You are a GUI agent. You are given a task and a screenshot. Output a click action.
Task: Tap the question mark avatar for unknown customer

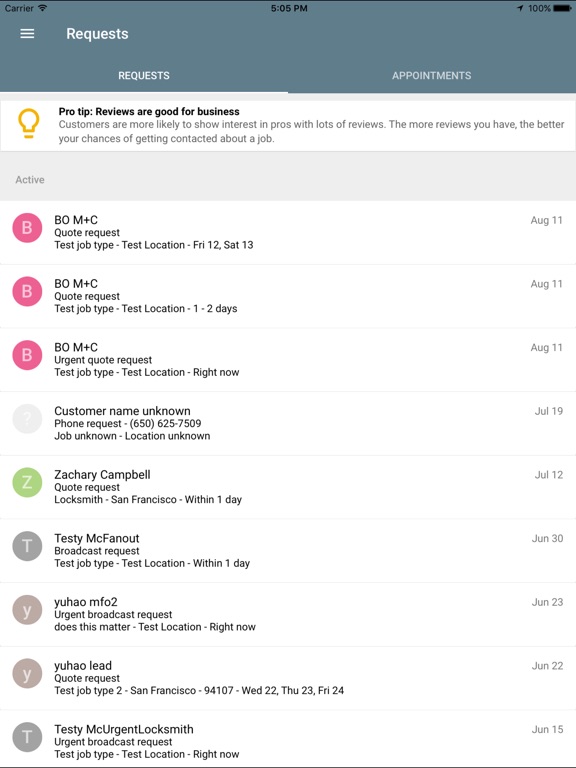tap(27, 419)
